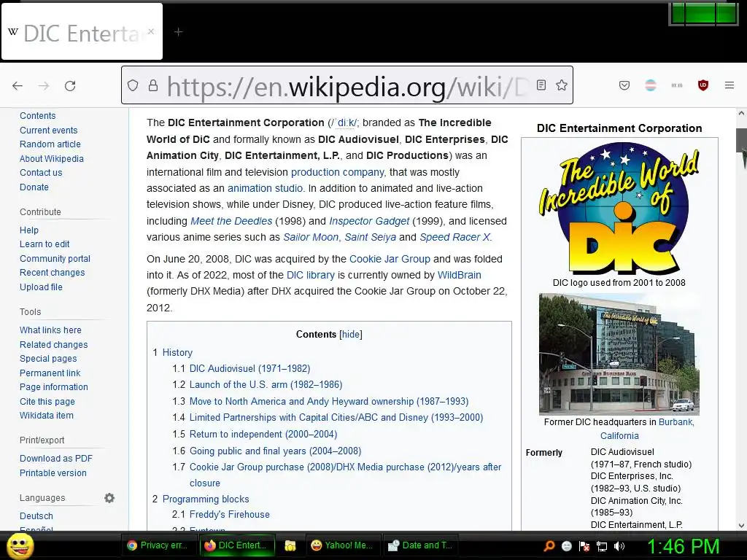Switch to Date and Time taskbar item
This screenshot has width=747, height=560.
pyautogui.click(x=421, y=545)
